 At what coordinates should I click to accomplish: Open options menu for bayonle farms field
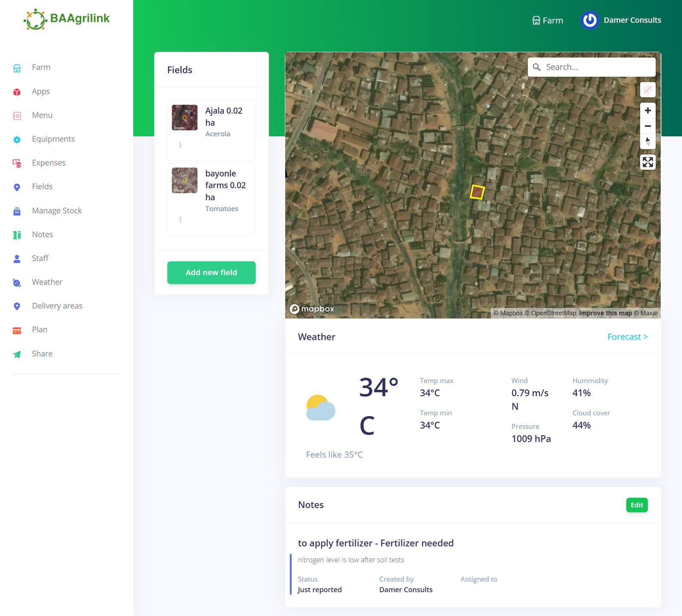click(x=180, y=220)
